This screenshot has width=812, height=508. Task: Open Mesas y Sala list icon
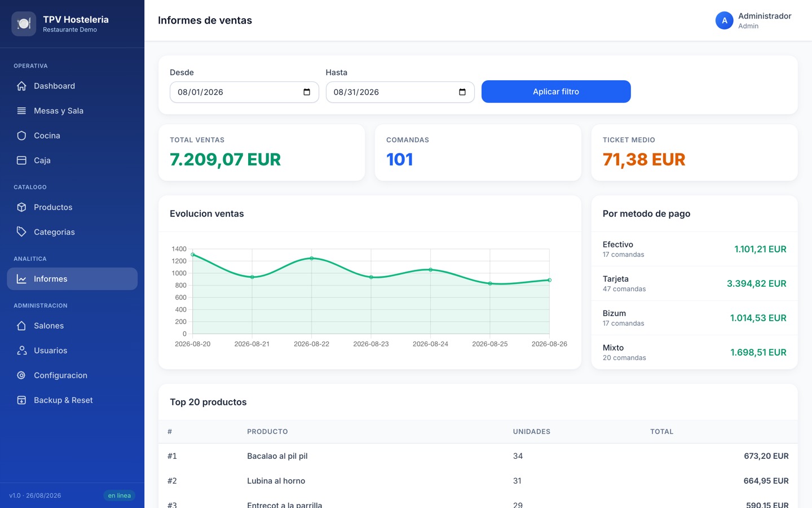21,111
